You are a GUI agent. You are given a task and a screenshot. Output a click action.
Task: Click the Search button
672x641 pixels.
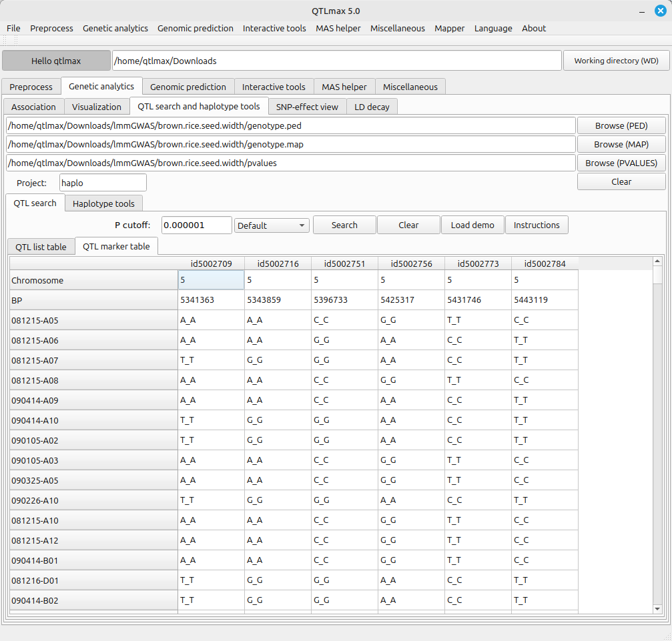coord(344,225)
